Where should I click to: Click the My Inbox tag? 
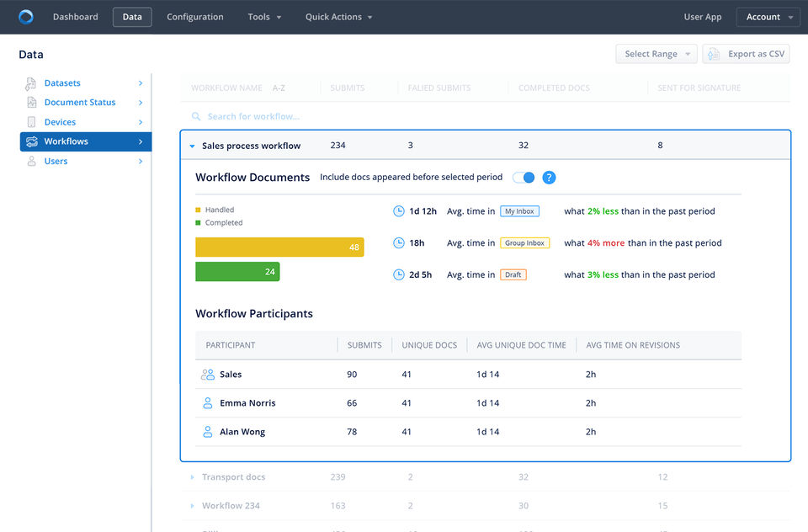tap(519, 211)
